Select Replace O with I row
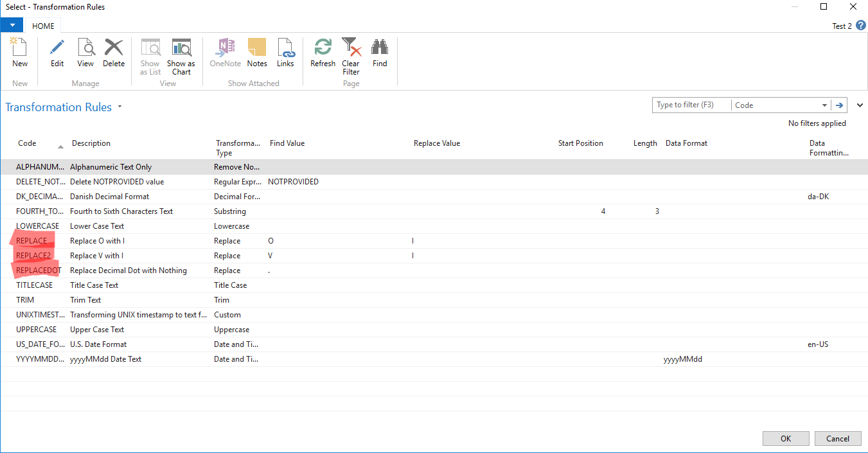Viewport: 868px width, 453px height. click(x=434, y=241)
